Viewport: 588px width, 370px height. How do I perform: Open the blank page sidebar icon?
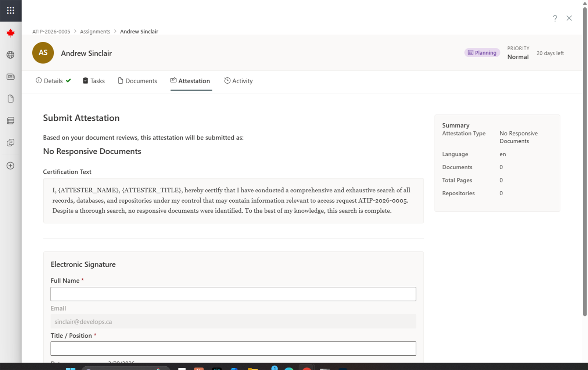point(11,99)
